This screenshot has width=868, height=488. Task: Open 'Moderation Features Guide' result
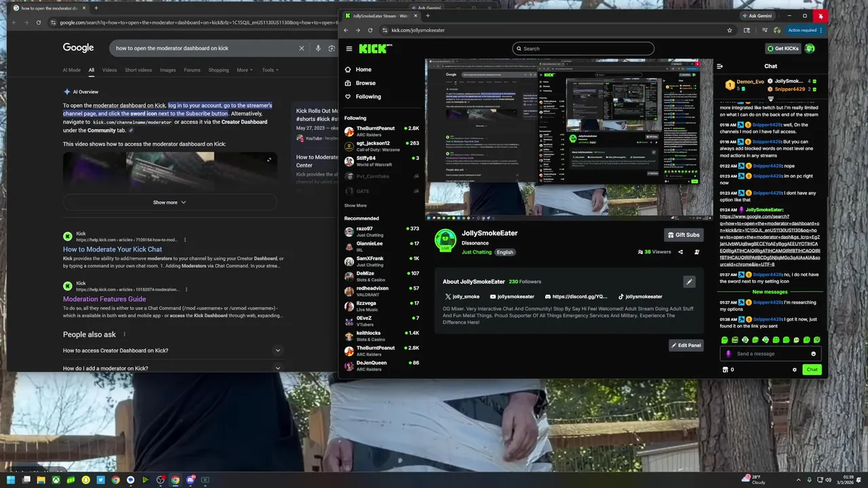tap(104, 299)
